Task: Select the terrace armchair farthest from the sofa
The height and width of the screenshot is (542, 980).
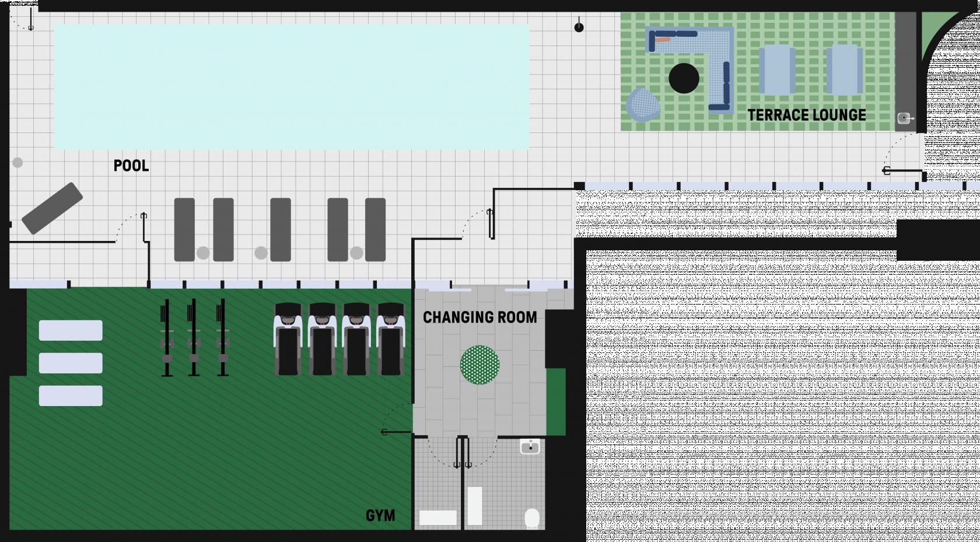Action: pyautogui.click(x=844, y=70)
